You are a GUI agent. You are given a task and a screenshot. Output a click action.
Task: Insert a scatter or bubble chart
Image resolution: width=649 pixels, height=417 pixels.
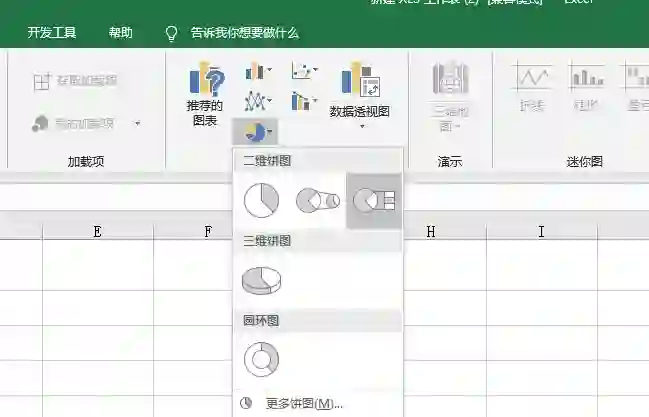(301, 70)
